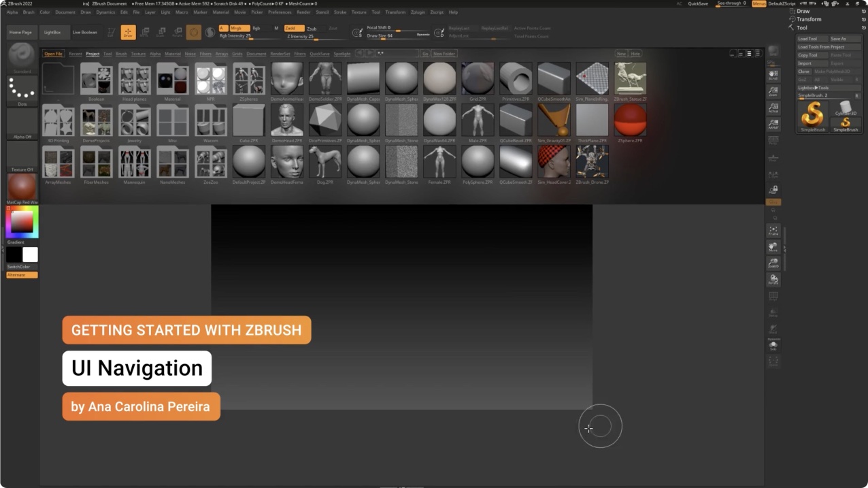Click the Frame icon in right shelf
The width and height of the screenshot is (868, 488).
(x=773, y=230)
